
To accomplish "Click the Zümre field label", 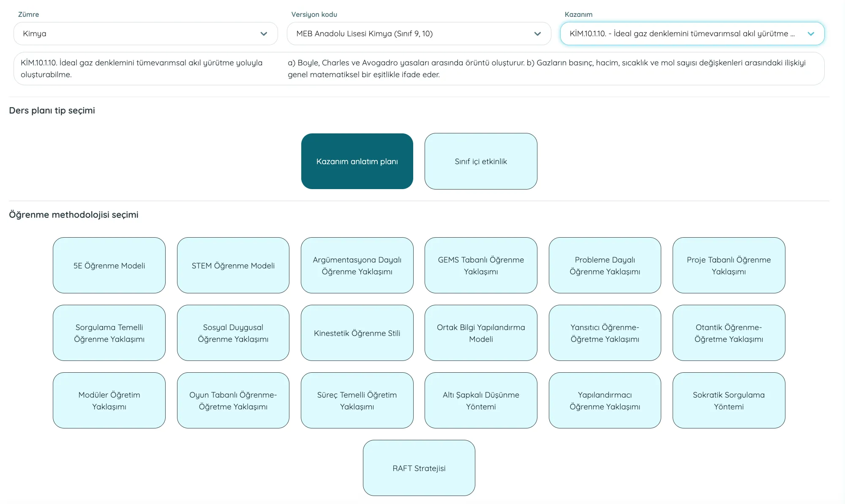I will pyautogui.click(x=28, y=14).
